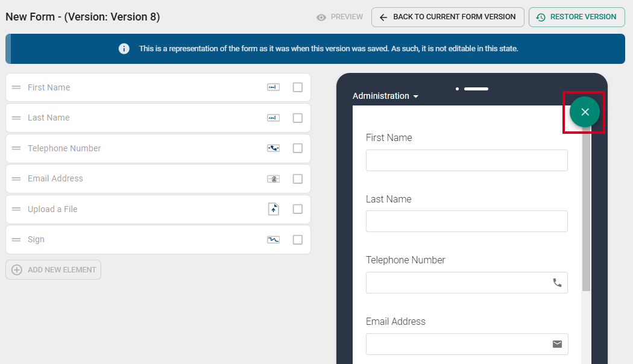633x364 pixels.
Task: Close the preview with the green X button
Action: [x=585, y=111]
